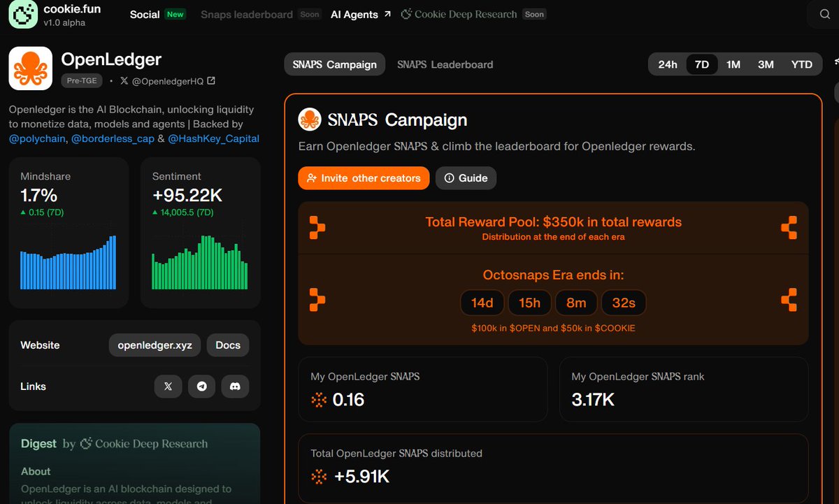The width and height of the screenshot is (839, 504).
Task: Open the Social menu item
Action: (144, 13)
